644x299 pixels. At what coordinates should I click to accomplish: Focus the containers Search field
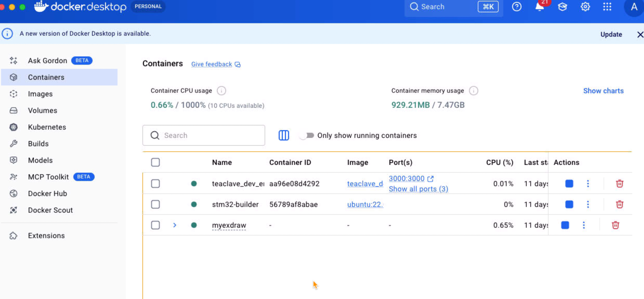coord(204,135)
